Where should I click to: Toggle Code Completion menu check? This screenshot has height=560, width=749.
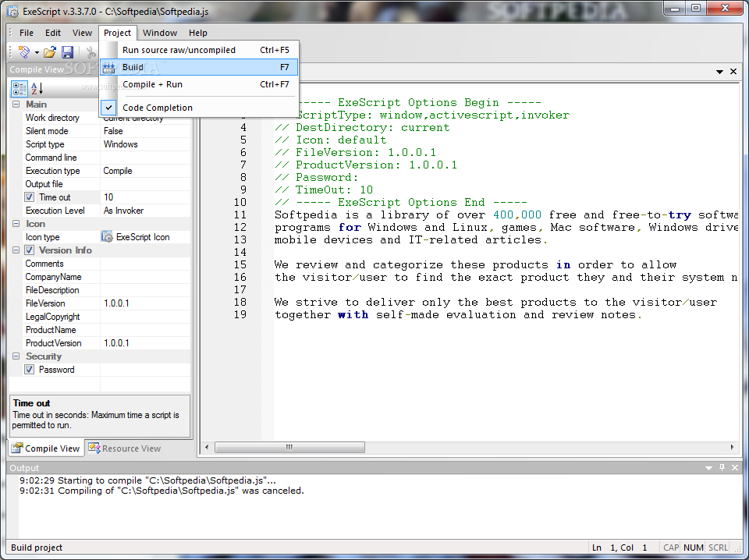pyautogui.click(x=109, y=108)
